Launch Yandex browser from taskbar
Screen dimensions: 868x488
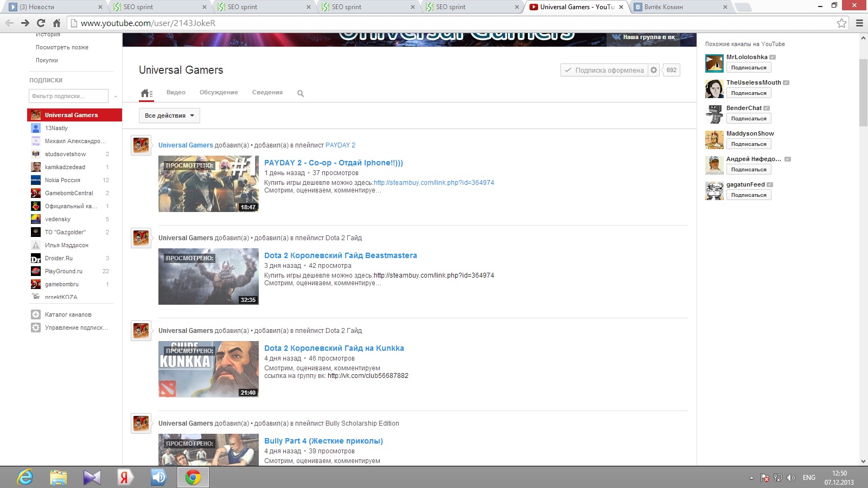coord(125,477)
